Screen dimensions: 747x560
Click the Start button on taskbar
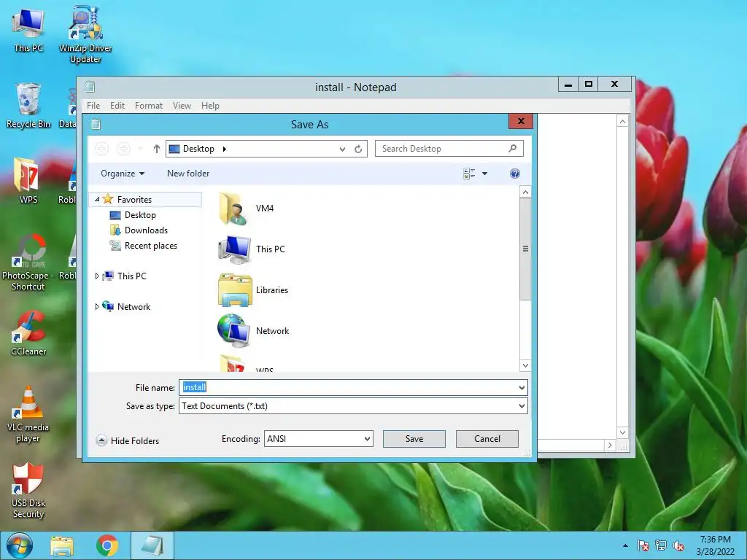point(20,545)
